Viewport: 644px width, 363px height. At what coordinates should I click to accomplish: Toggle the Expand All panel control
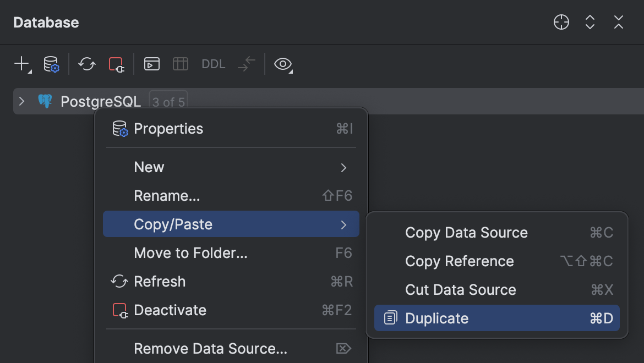[x=590, y=22]
